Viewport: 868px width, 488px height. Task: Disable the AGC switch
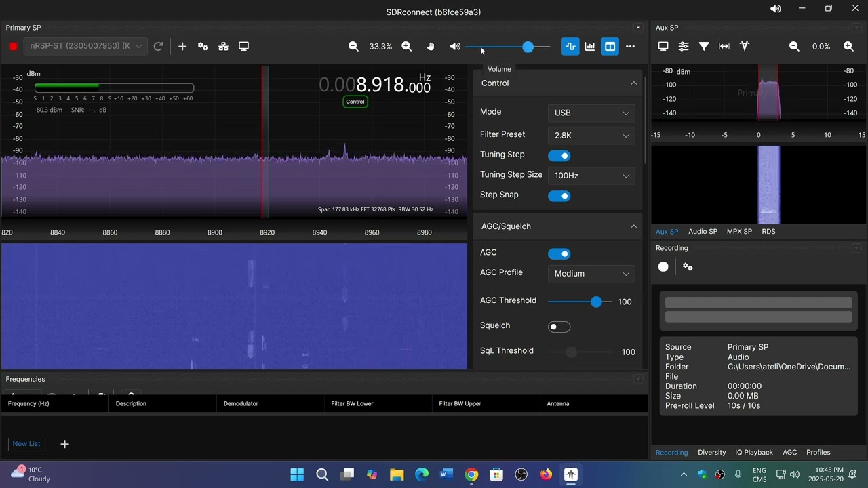coord(559,253)
